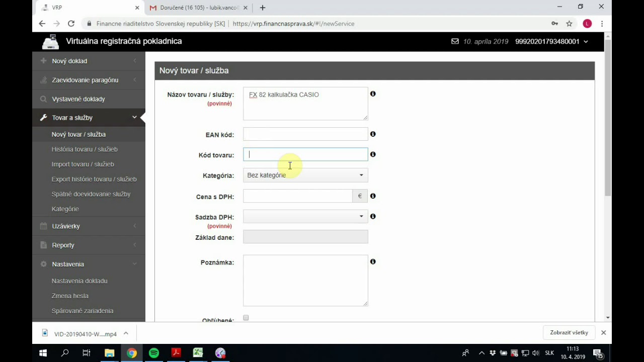The width and height of the screenshot is (644, 362).
Task: Open the envelope messages icon in header
Action: click(x=455, y=41)
